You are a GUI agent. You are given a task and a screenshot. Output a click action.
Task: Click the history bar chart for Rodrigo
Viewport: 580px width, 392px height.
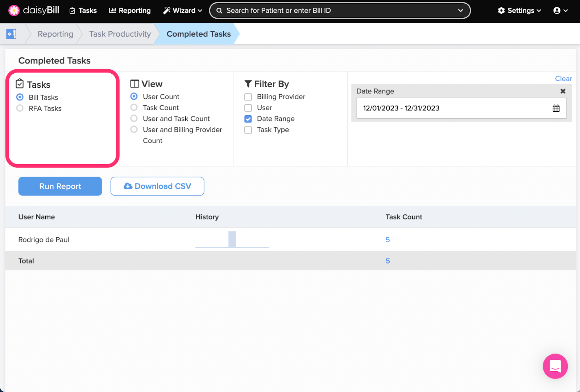pyautogui.click(x=232, y=240)
